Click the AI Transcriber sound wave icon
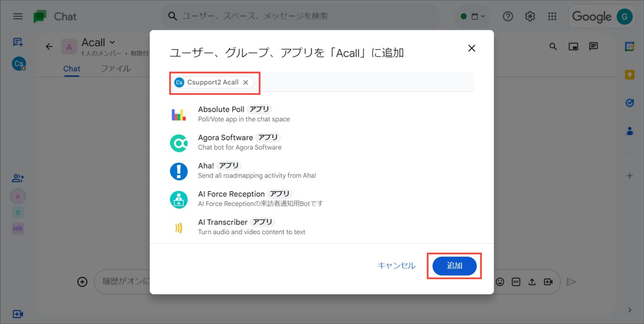Image resolution: width=644 pixels, height=324 pixels. coord(179,228)
